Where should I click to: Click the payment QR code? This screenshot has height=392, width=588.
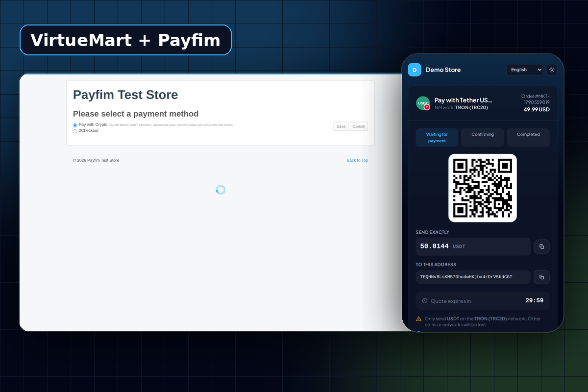(x=483, y=188)
